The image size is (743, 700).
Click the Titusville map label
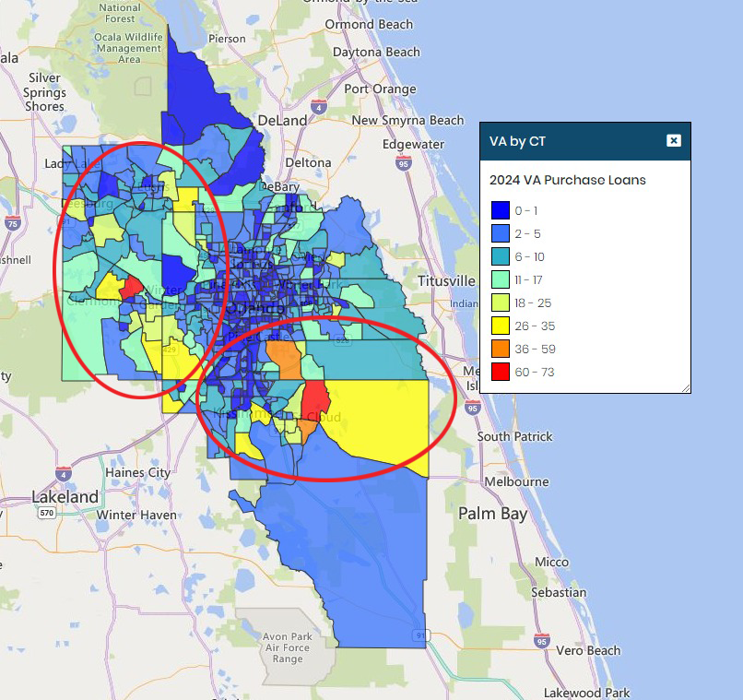click(x=446, y=281)
